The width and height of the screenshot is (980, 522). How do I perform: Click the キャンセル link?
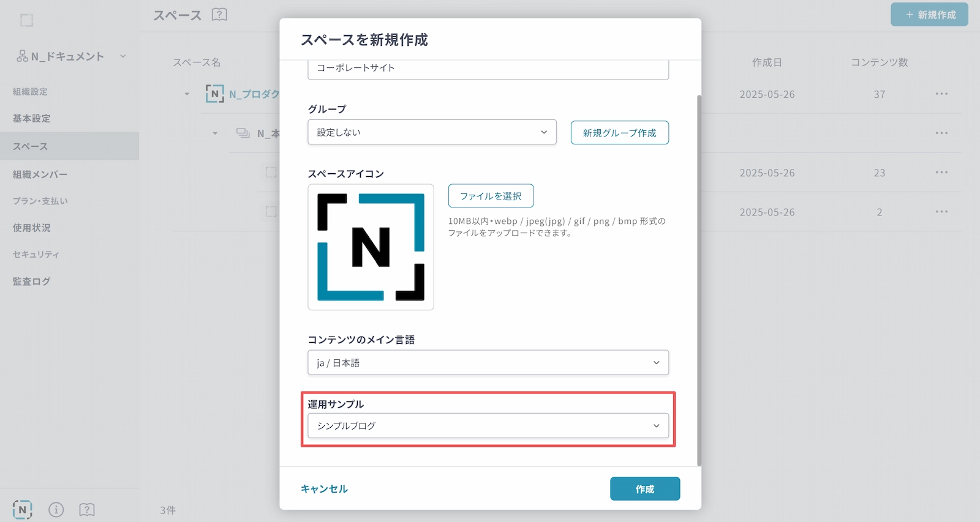pos(324,489)
